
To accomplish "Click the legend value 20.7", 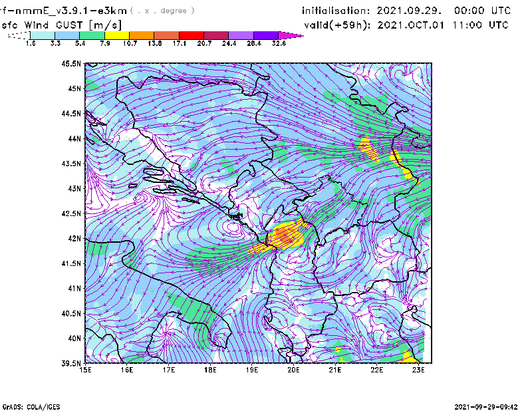I will (204, 43).
